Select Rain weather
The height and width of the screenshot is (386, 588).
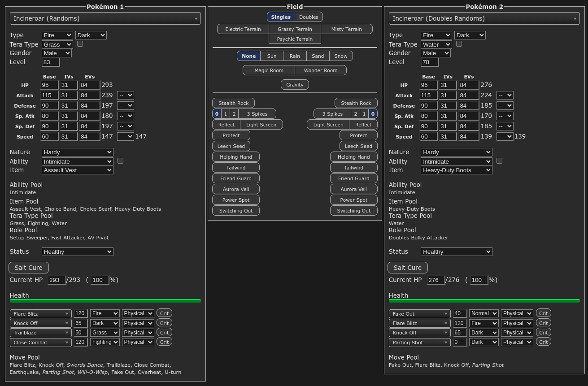295,56
